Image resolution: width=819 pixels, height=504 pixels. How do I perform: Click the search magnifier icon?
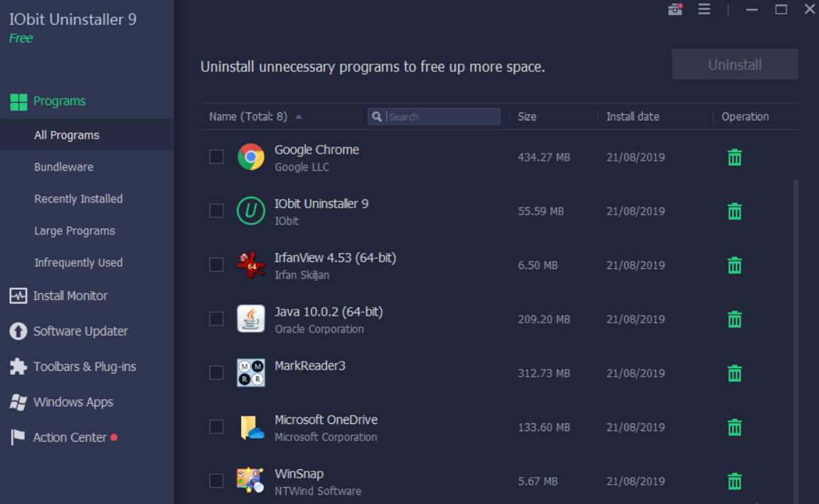point(377,117)
